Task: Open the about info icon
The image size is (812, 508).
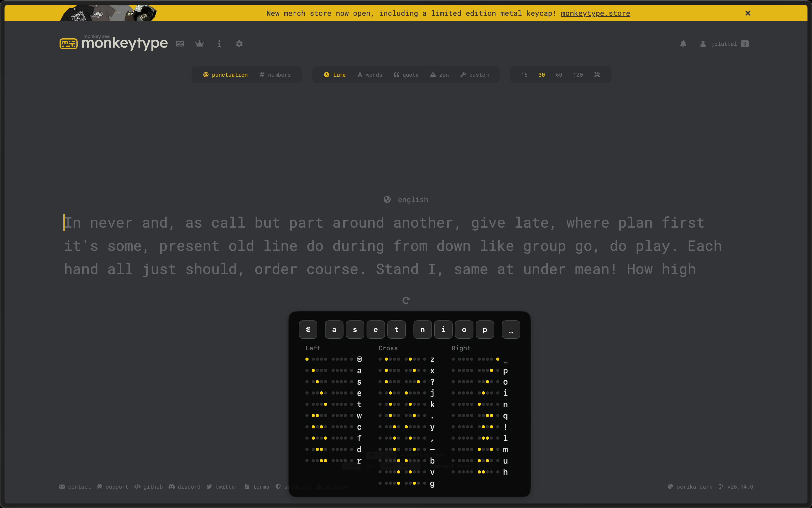Action: (x=219, y=44)
